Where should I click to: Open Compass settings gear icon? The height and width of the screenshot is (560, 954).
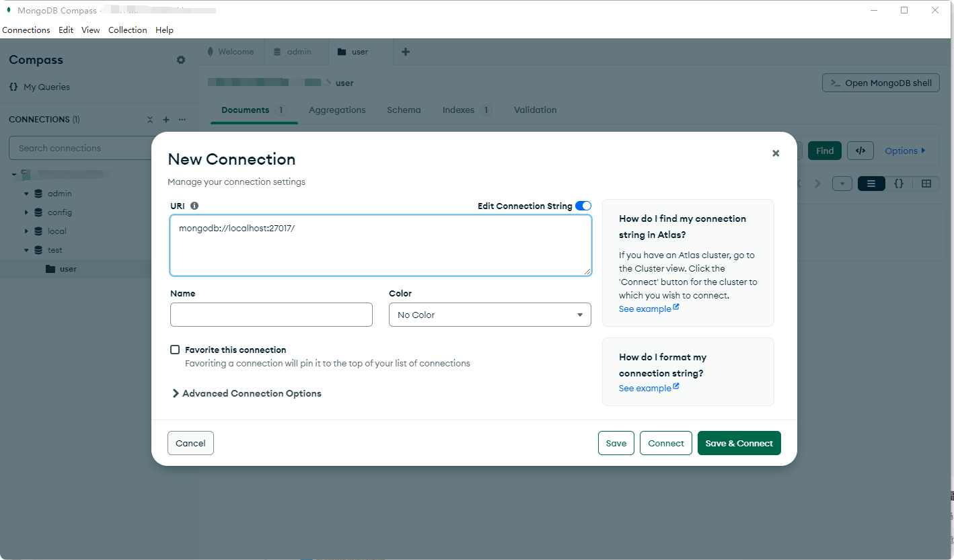tap(181, 60)
